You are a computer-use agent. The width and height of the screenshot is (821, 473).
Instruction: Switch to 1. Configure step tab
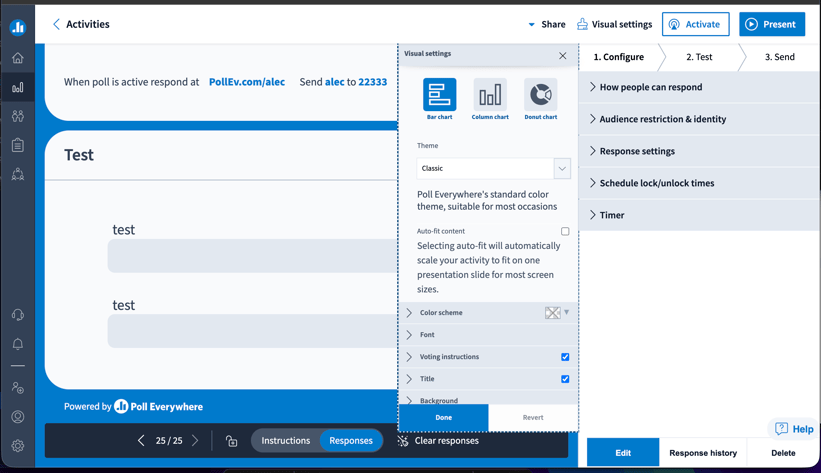coord(619,57)
